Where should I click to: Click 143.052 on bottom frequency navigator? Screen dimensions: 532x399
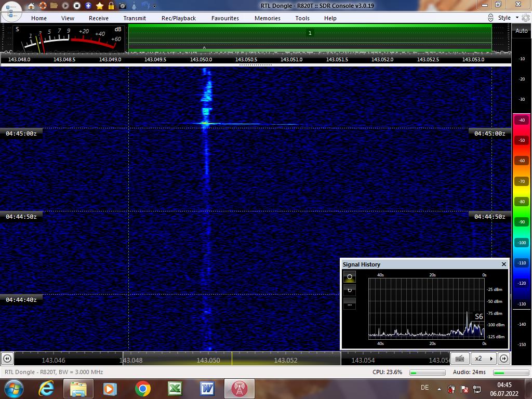(x=286, y=361)
